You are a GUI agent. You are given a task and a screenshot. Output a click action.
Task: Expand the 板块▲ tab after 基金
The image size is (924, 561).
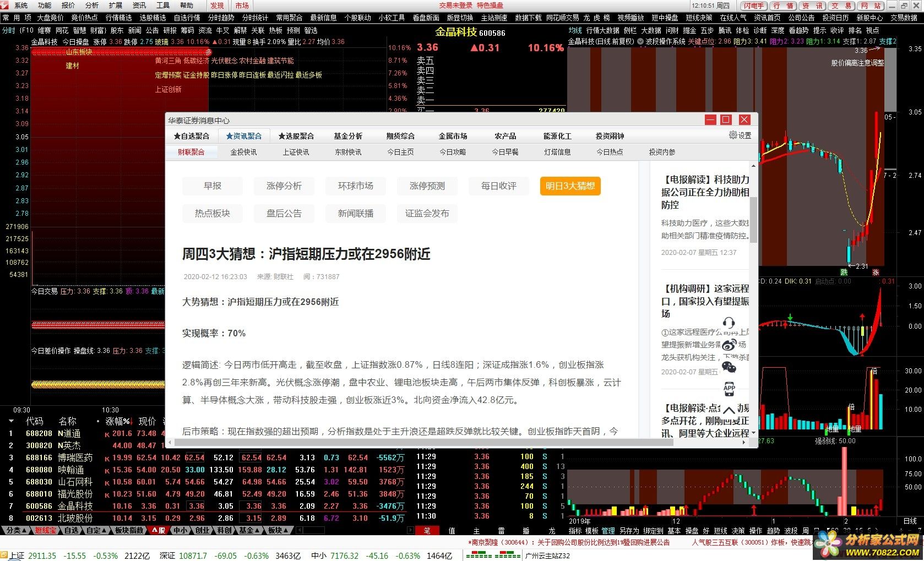(x=279, y=530)
